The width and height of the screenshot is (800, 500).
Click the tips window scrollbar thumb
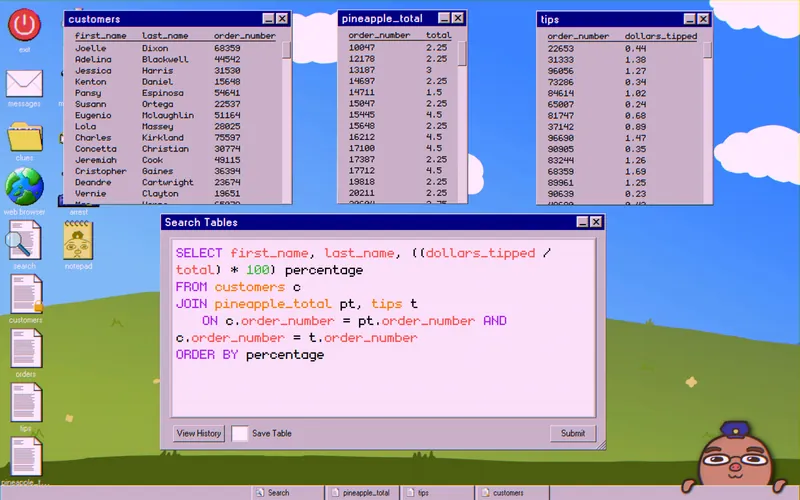[x=707, y=50]
